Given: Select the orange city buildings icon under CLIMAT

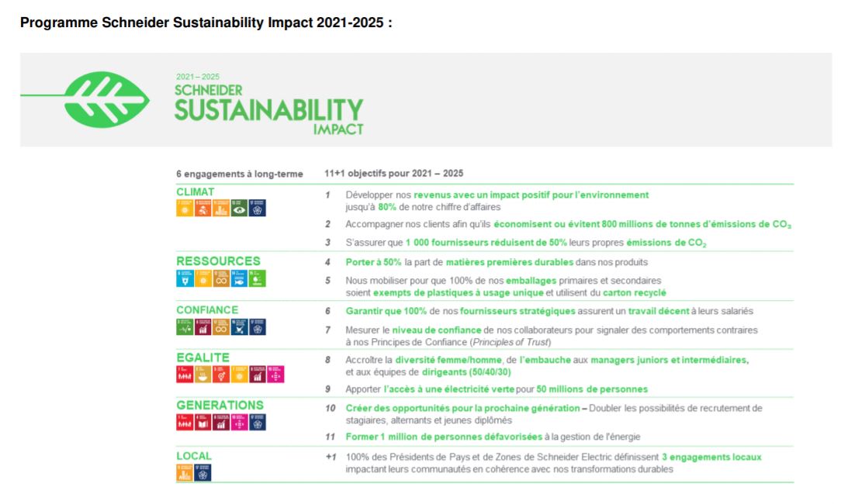Looking at the screenshot, I should click(221, 209).
